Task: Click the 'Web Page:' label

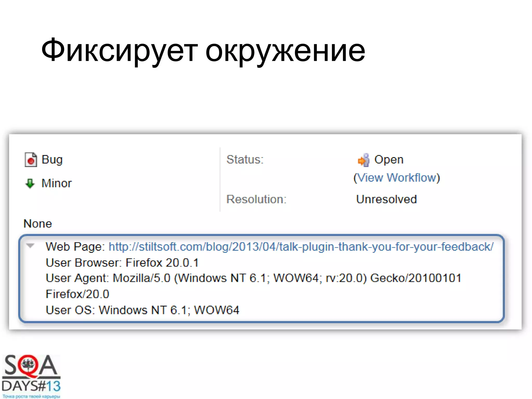Action: [x=75, y=247]
